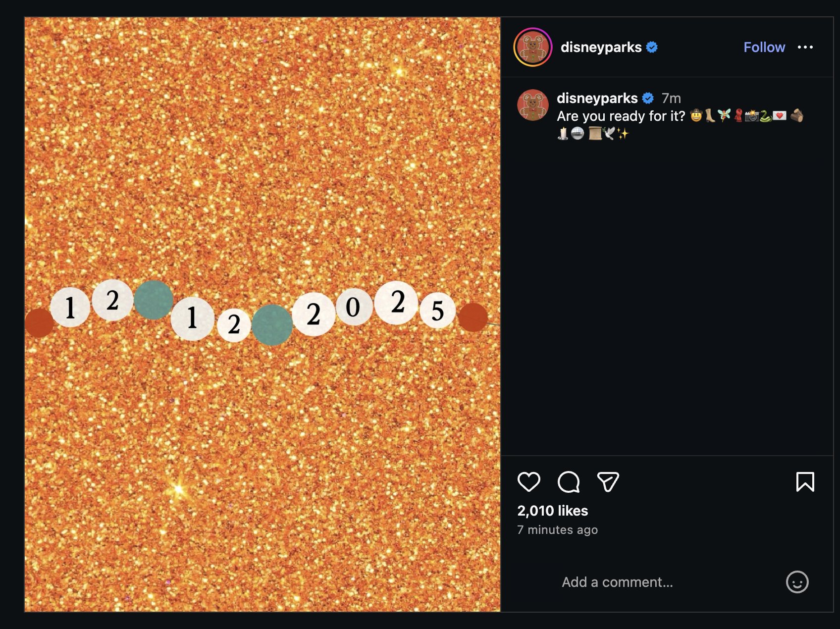Viewport: 840px width, 629px height.
Task: Open the disneyparks username in the caption
Action: tap(597, 98)
